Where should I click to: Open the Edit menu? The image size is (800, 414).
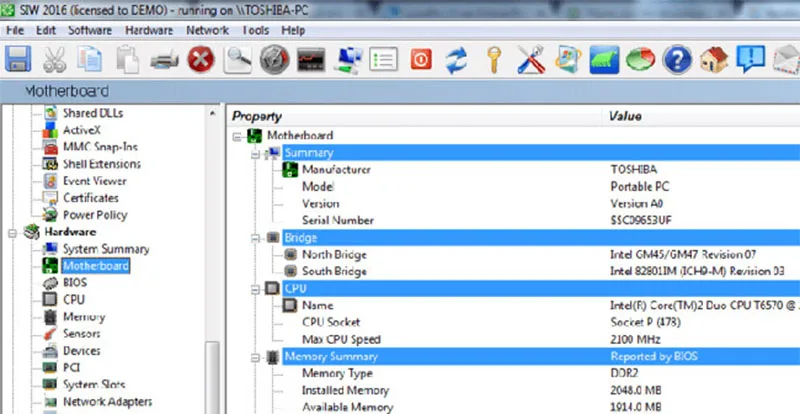coord(46,31)
